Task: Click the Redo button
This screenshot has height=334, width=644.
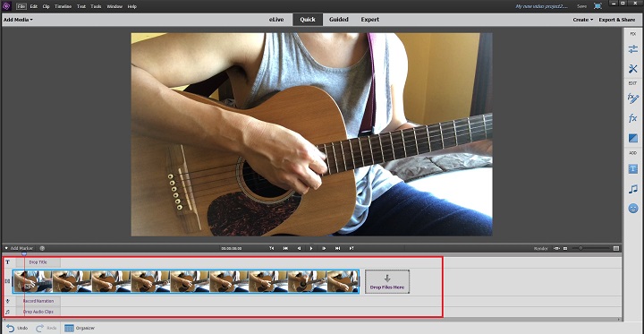Action: [47, 328]
